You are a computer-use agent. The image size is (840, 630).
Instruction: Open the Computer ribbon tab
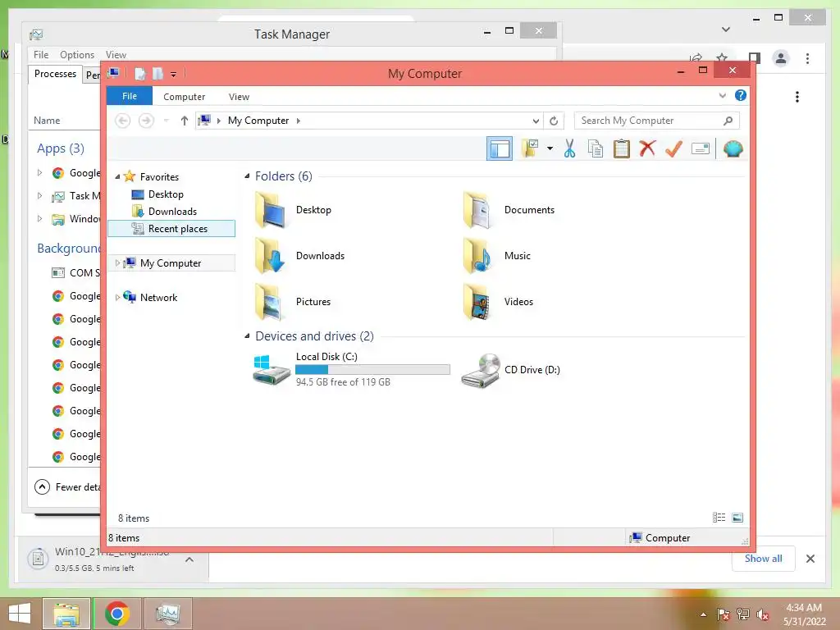185,97
